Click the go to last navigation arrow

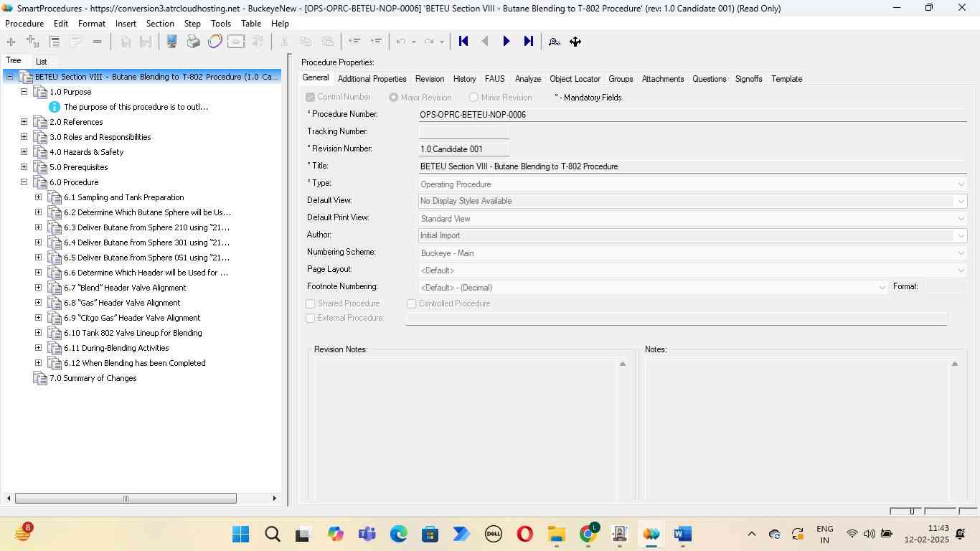pos(529,42)
